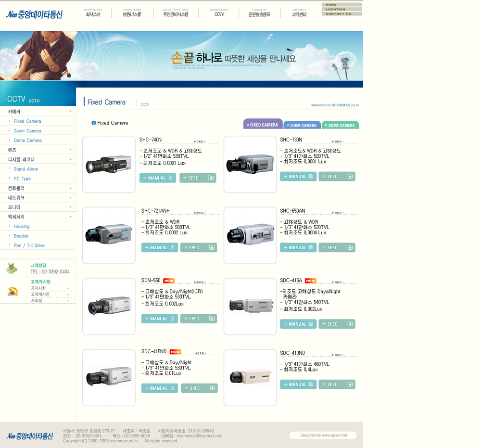Click the 고객상담 green icon in sidebar
481x448 pixels.
coord(12,269)
